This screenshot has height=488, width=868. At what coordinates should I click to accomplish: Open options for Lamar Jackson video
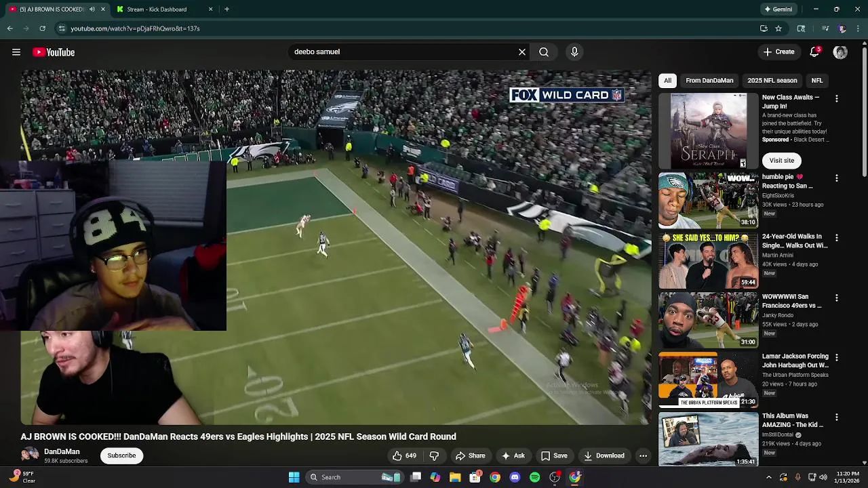(836, 357)
